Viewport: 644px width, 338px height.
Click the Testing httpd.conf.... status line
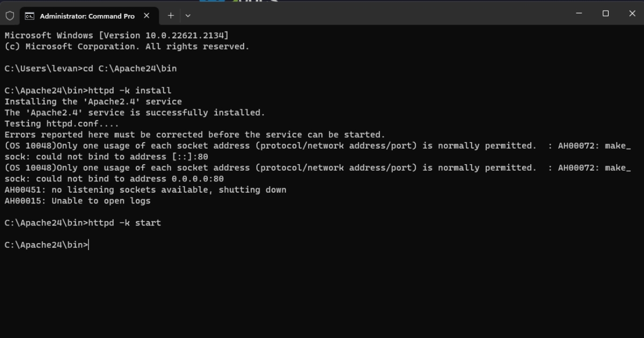61,123
